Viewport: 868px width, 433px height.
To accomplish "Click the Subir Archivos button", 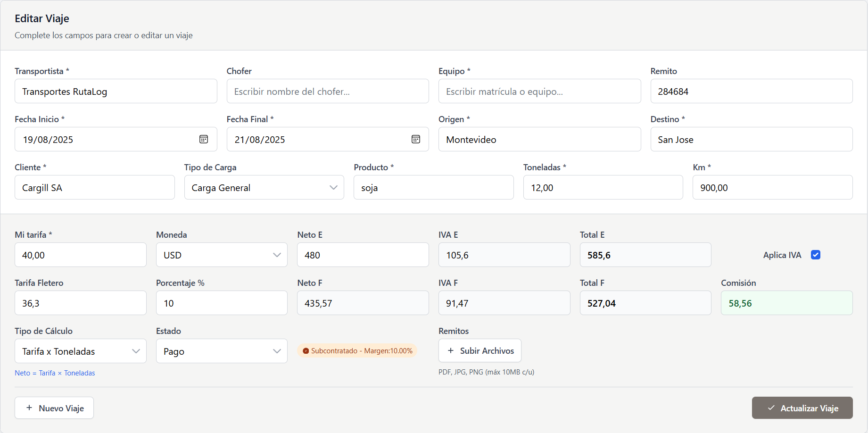I will click(x=480, y=350).
